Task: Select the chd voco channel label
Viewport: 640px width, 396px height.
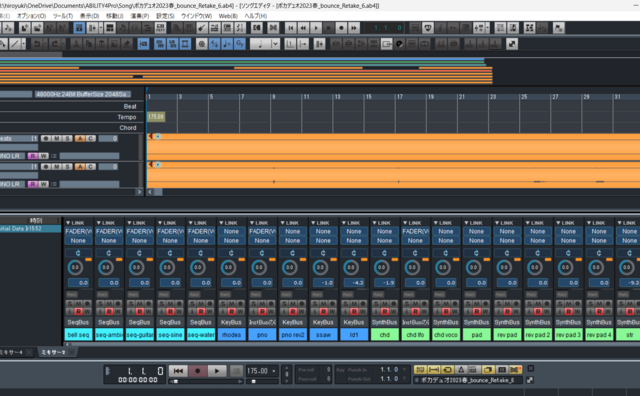Action: [x=446, y=335]
